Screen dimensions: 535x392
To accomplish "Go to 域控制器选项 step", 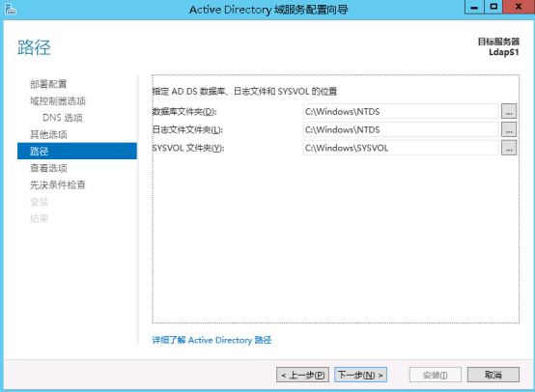I will pos(58,101).
